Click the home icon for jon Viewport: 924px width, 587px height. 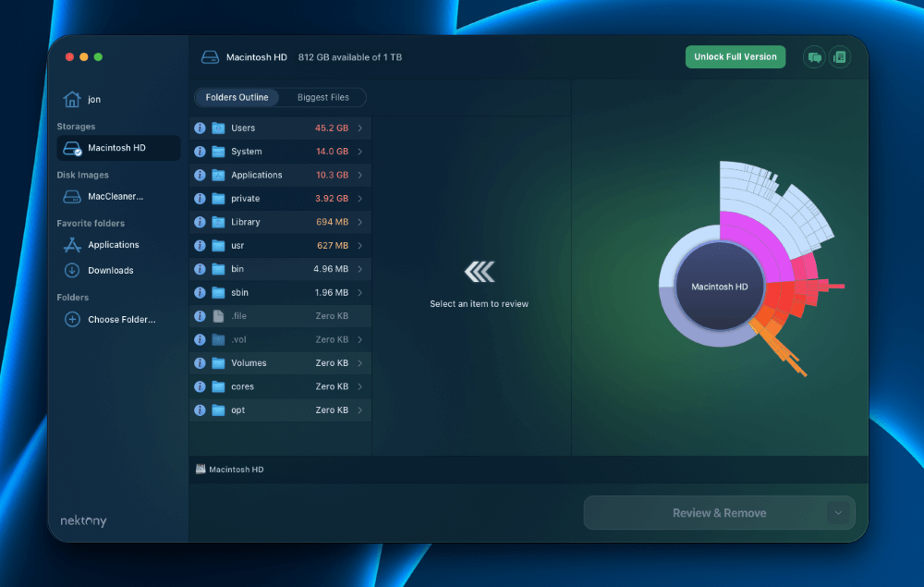click(72, 99)
